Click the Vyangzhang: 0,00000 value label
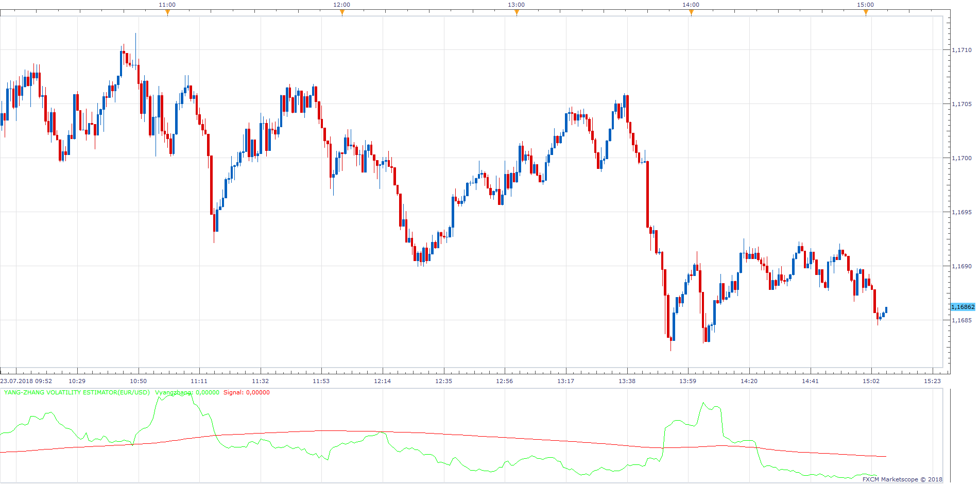This screenshot has height=484, width=980. click(187, 392)
